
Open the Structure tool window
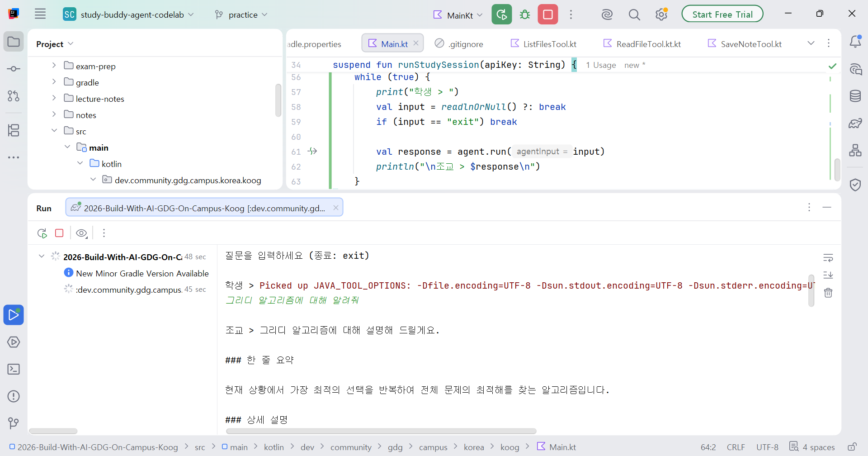(x=14, y=130)
